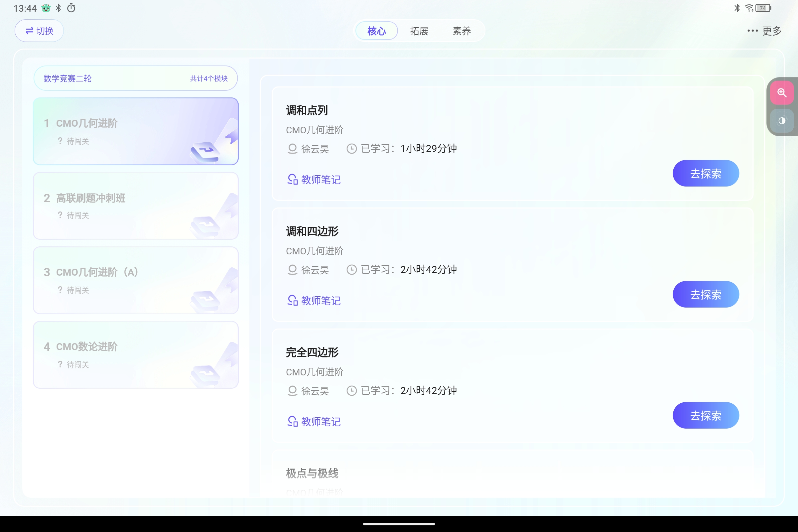Tap the Bluetooth icon beside Wi-Fi
This screenshot has height=532, width=798.
(737, 8)
